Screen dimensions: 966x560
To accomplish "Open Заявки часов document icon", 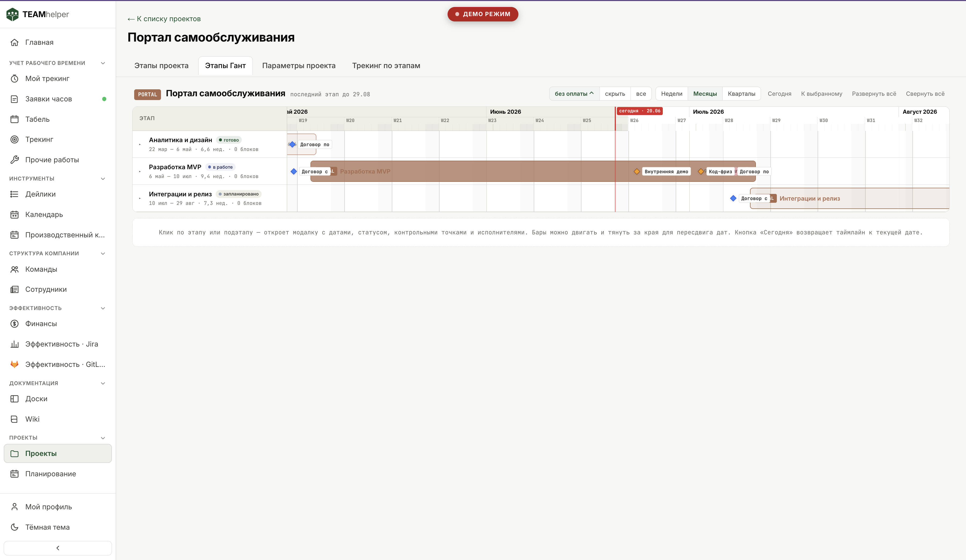I will click(14, 99).
